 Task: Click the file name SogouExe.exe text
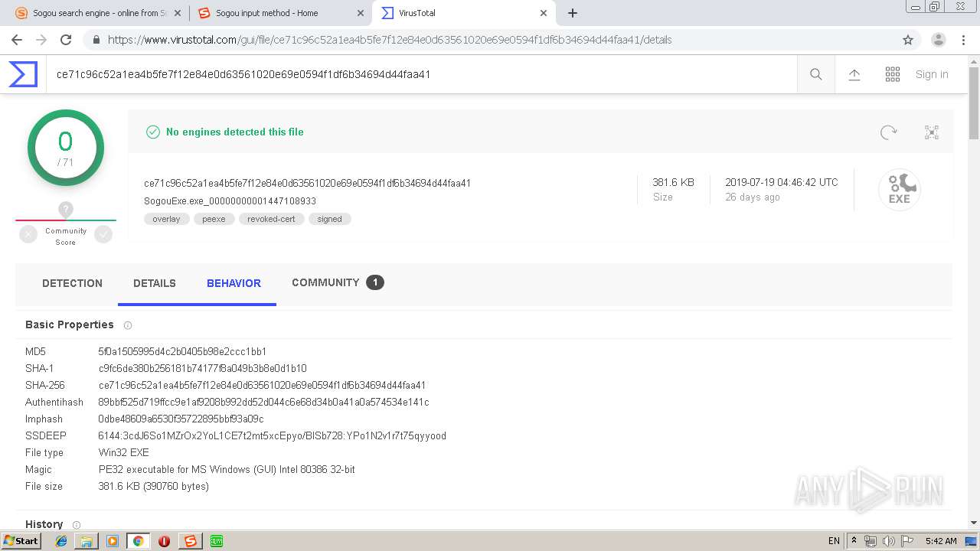click(x=230, y=201)
